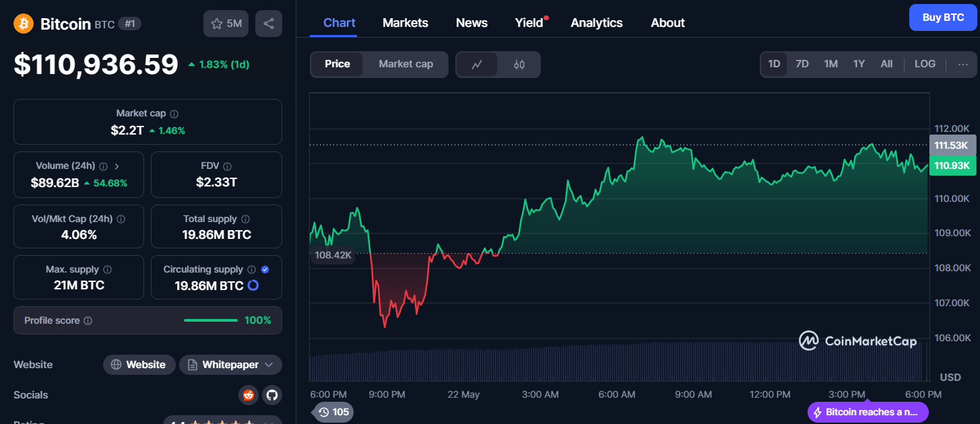Click the $89.62B volume value
Image resolution: width=980 pixels, height=424 pixels.
(55, 182)
